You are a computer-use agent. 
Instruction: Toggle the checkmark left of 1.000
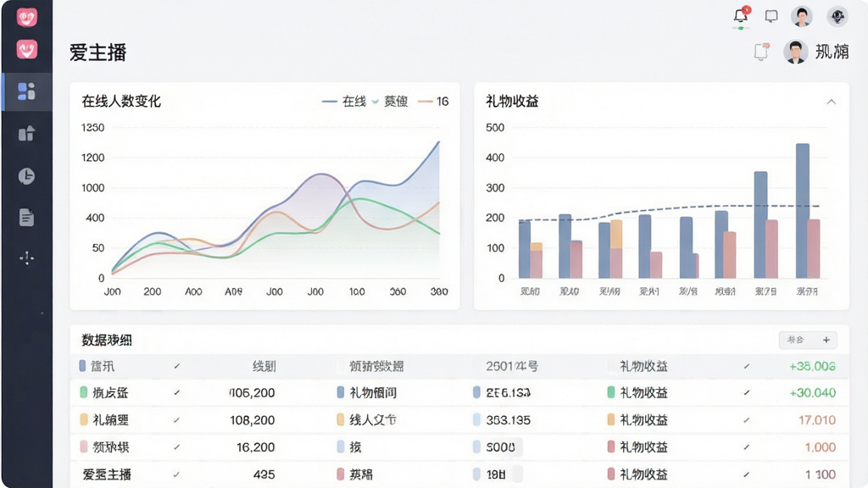[746, 447]
